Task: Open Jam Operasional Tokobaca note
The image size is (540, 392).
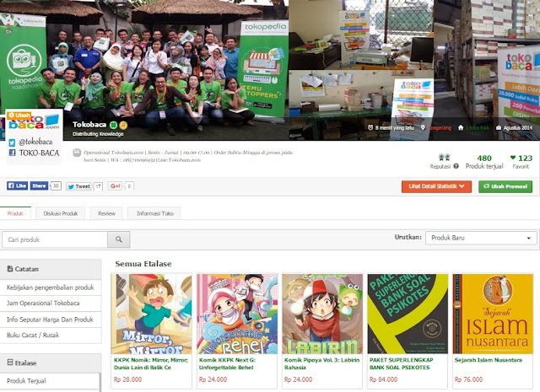Action: 51,303
